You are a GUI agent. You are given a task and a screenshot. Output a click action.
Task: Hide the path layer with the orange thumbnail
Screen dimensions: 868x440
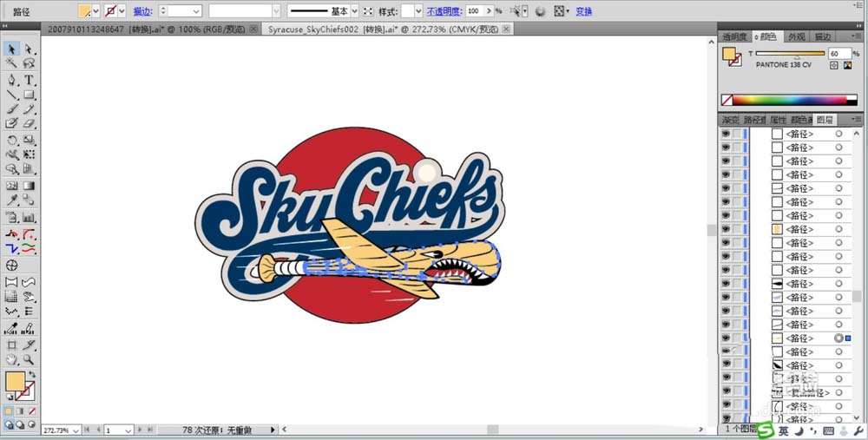point(726,229)
